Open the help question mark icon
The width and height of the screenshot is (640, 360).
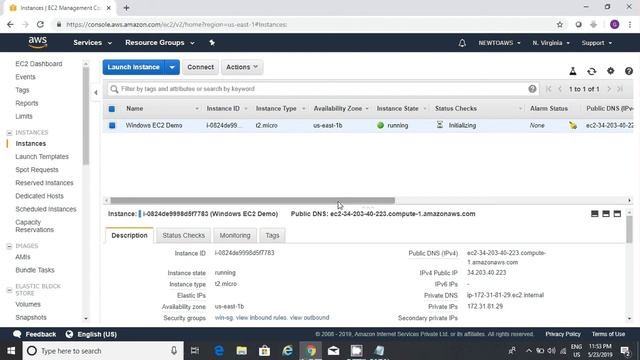pyautogui.click(x=629, y=71)
